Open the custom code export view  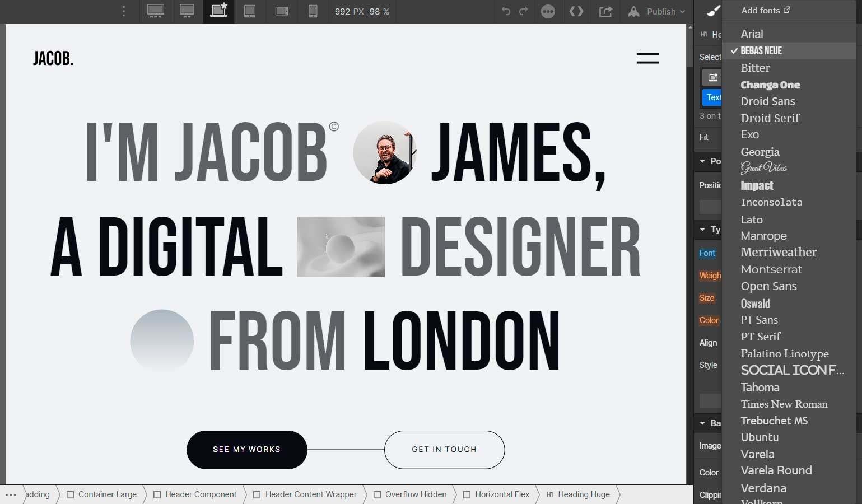click(576, 11)
